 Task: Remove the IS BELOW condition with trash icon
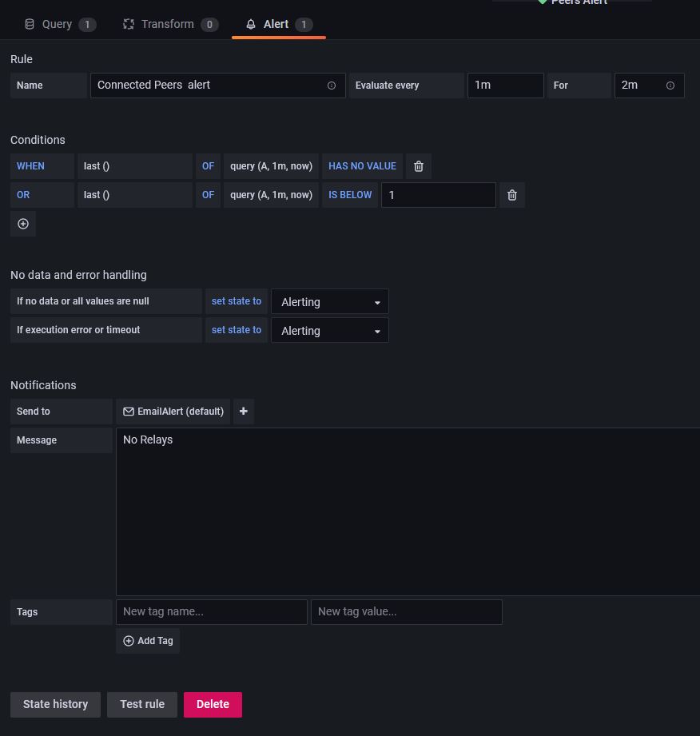(x=512, y=195)
